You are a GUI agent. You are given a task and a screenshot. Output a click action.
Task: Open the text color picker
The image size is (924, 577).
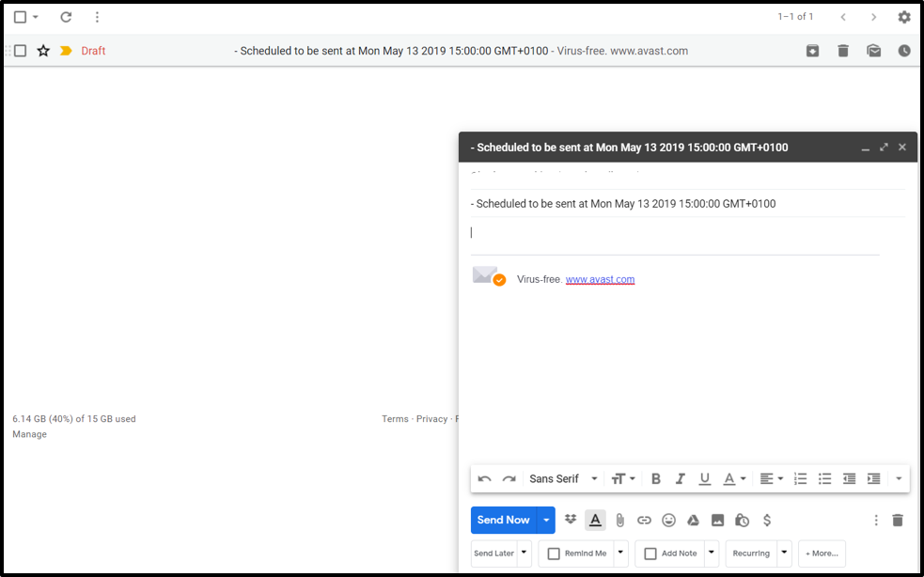[x=734, y=478]
